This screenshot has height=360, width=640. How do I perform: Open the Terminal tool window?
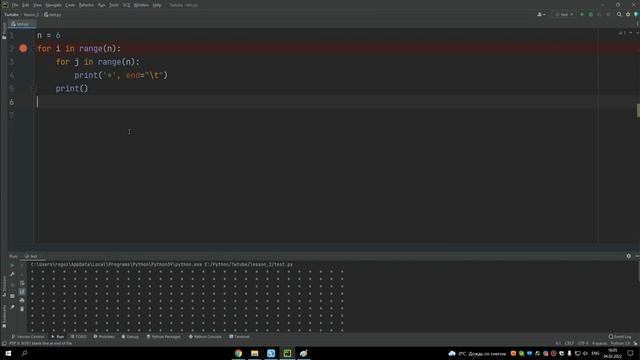click(239, 337)
